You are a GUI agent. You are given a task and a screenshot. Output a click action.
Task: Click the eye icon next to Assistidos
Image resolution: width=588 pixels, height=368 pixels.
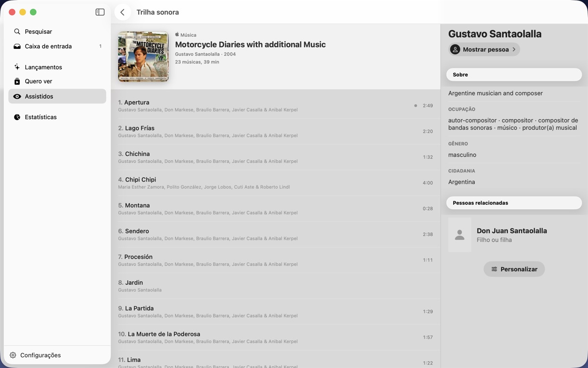(17, 96)
